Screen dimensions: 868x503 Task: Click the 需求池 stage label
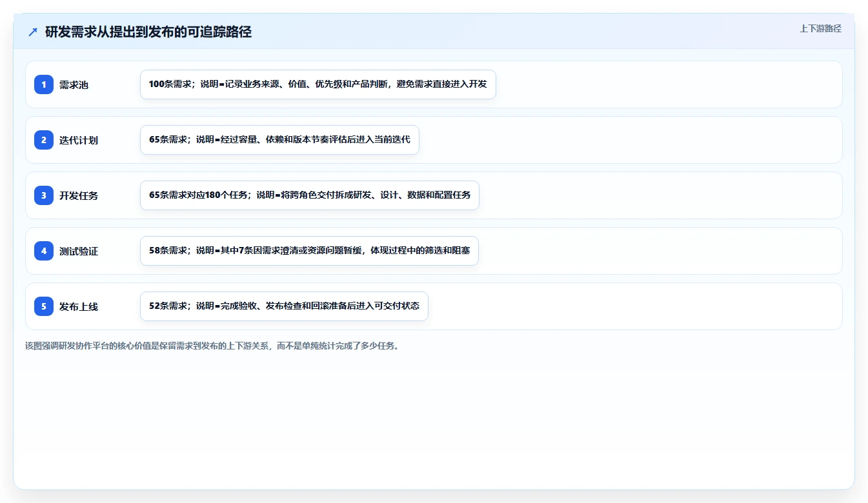pyautogui.click(x=74, y=84)
